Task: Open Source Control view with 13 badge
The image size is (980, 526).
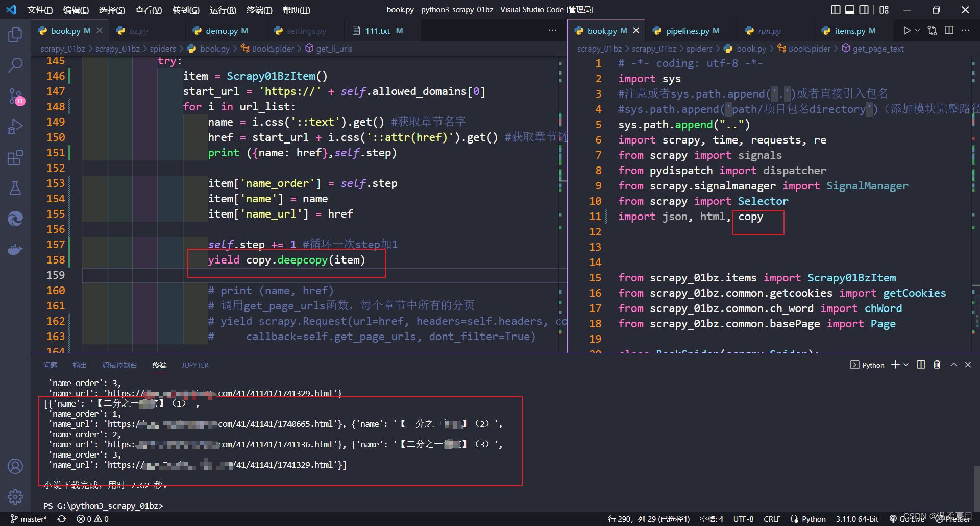Action: tap(15, 96)
